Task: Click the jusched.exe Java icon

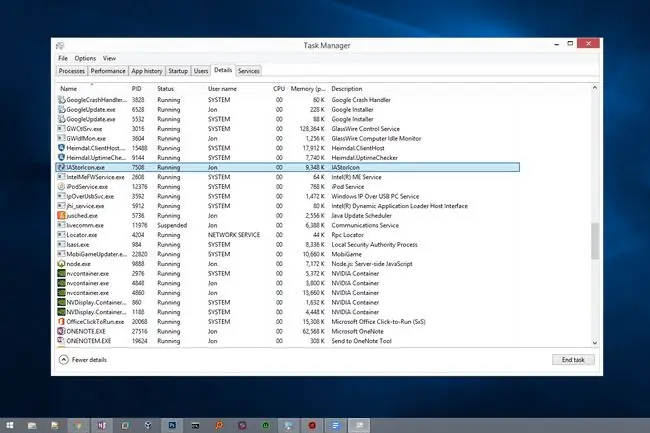Action: point(61,215)
